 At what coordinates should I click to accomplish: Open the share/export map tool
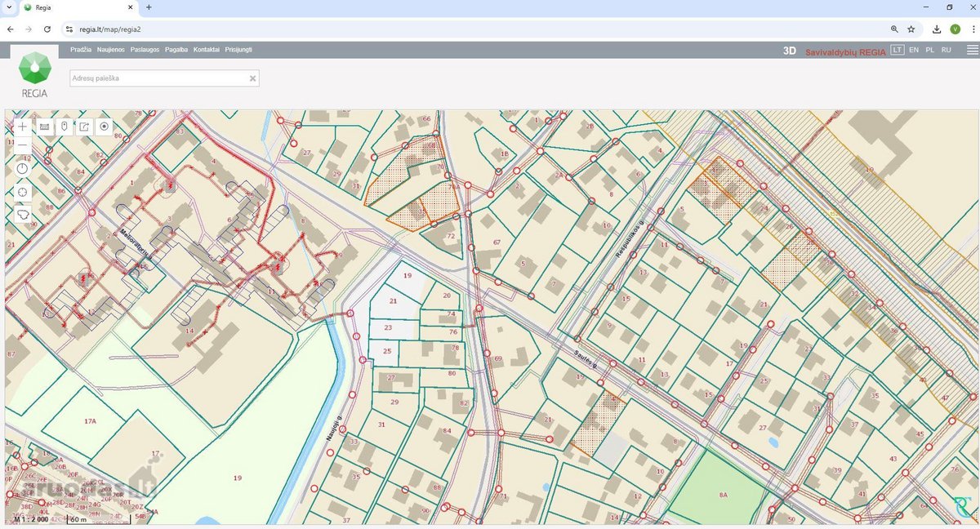pyautogui.click(x=84, y=127)
